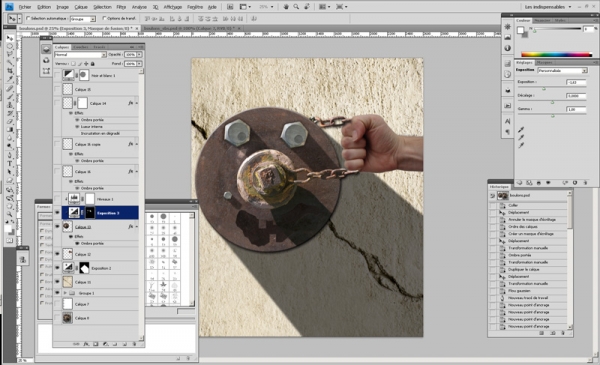Click the black point eyedropper in Réglages panel

[x=521, y=129]
